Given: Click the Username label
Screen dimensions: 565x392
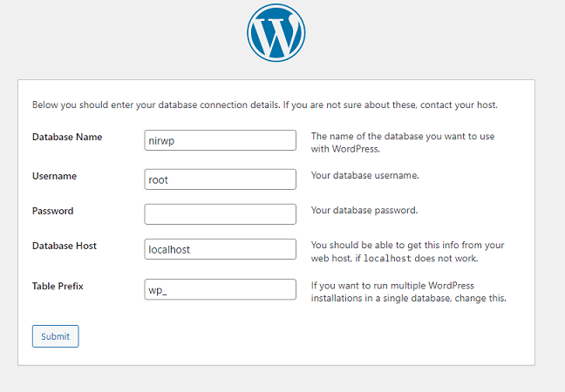Looking at the screenshot, I should (54, 176).
